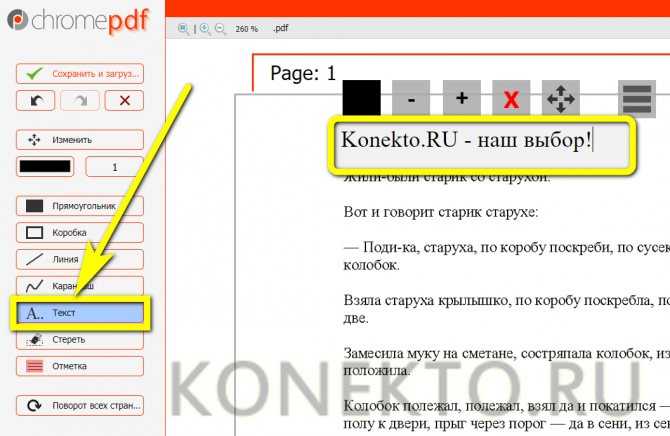Viewport: 670px width, 436px height.
Task: Click the Save and upload button
Action: [x=80, y=74]
